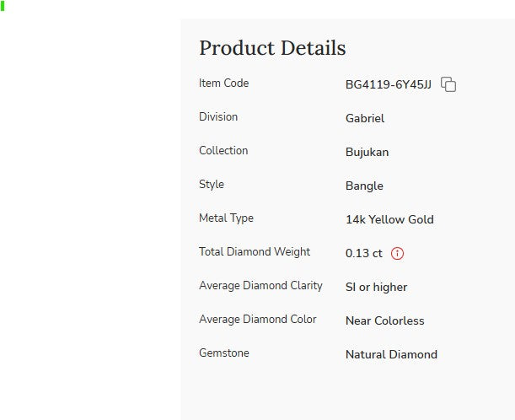
Task: Open the diamond weight info tooltip icon
Action: click(398, 253)
